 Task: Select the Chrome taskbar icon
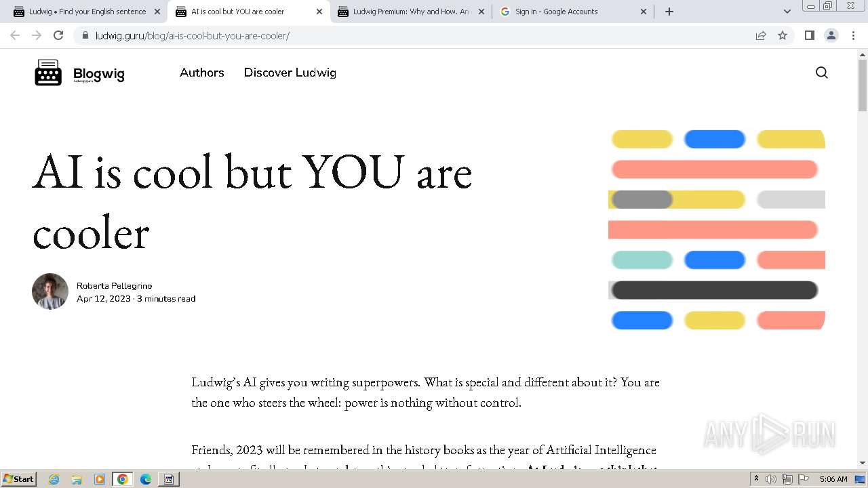click(123, 479)
